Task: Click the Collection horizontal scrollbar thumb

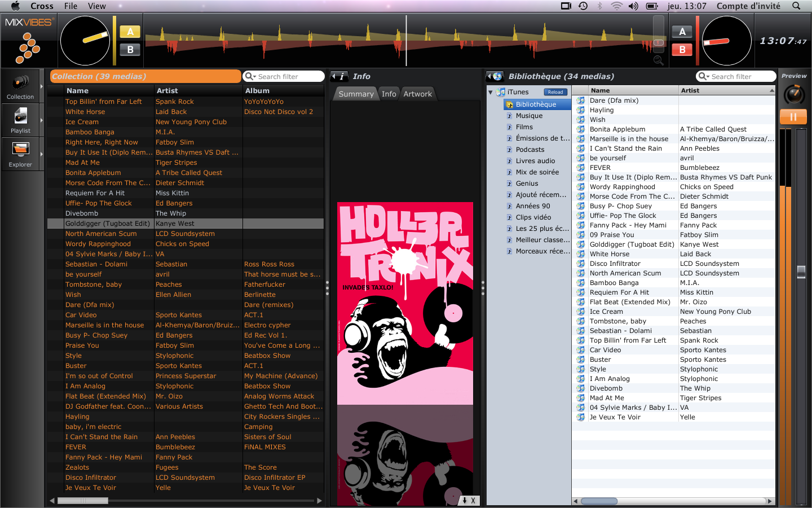Action: pyautogui.click(x=83, y=501)
